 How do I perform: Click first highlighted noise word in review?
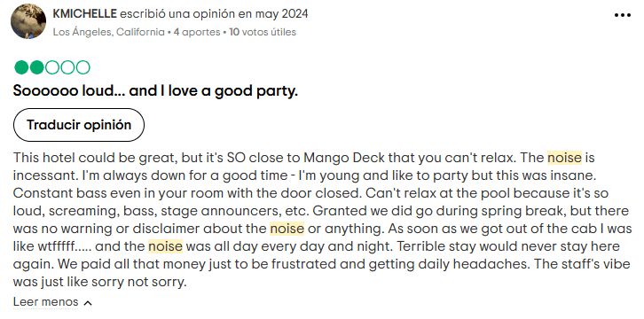pyautogui.click(x=564, y=158)
